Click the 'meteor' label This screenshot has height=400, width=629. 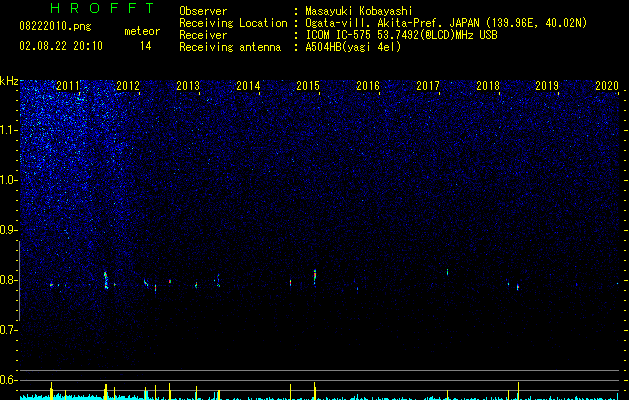pyautogui.click(x=142, y=31)
